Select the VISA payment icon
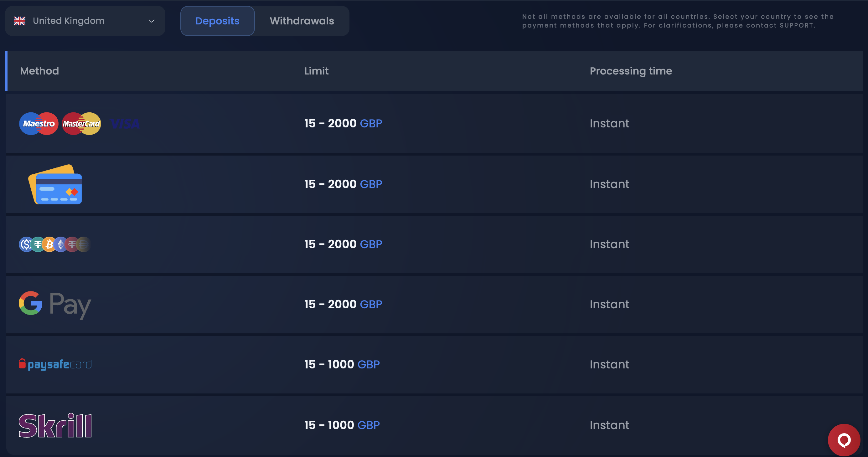The image size is (868, 457). (124, 124)
